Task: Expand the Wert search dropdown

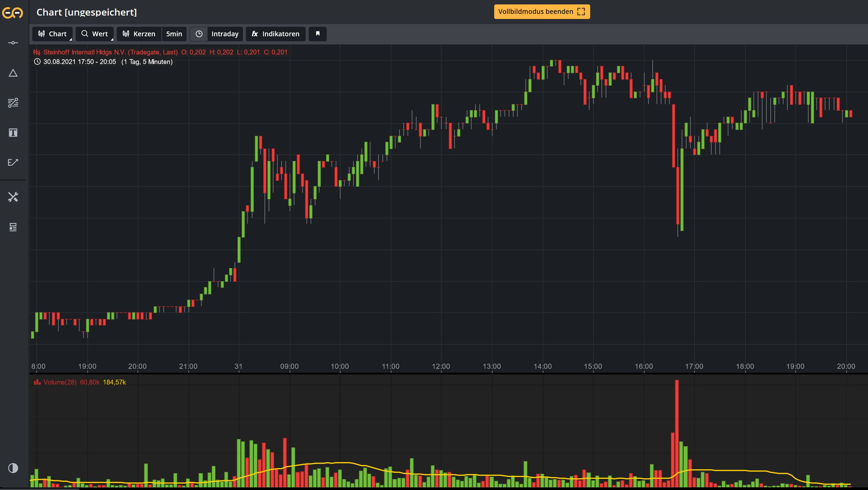Action: click(95, 34)
